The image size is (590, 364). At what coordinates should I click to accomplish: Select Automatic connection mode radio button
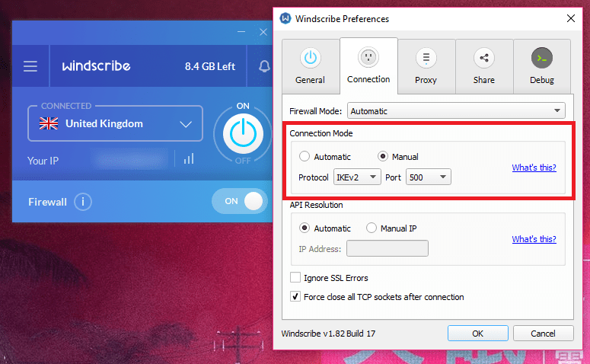coord(305,157)
